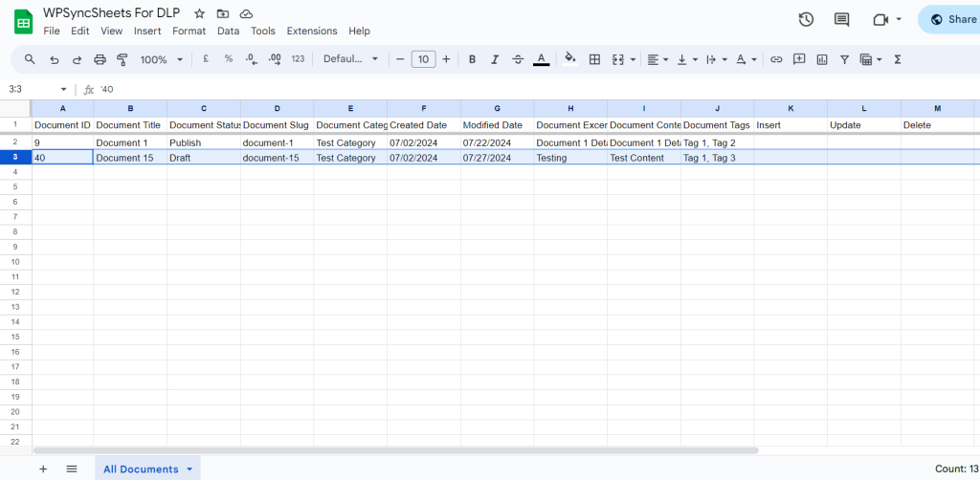Open the File menu
This screenshot has width=980, height=480.
(52, 31)
